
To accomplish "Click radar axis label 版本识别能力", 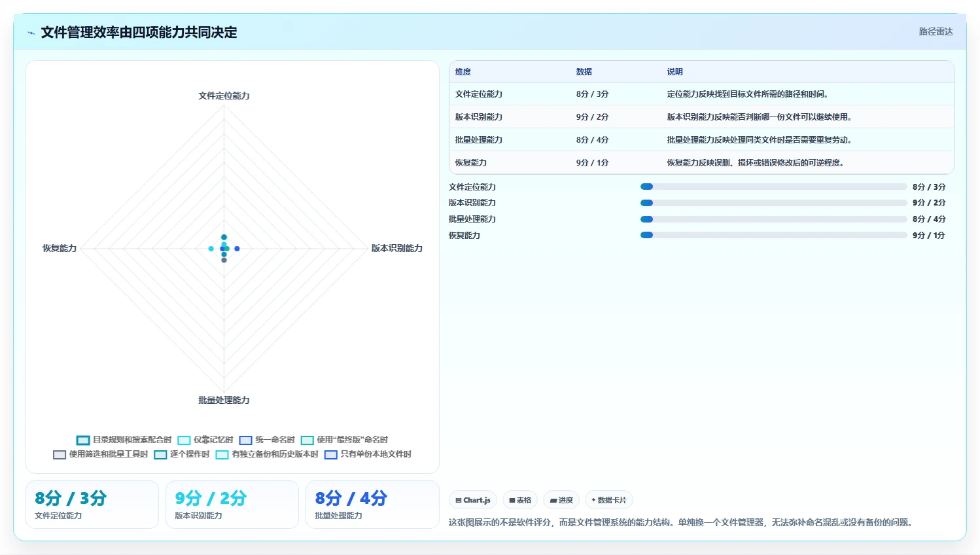I will coord(397,248).
